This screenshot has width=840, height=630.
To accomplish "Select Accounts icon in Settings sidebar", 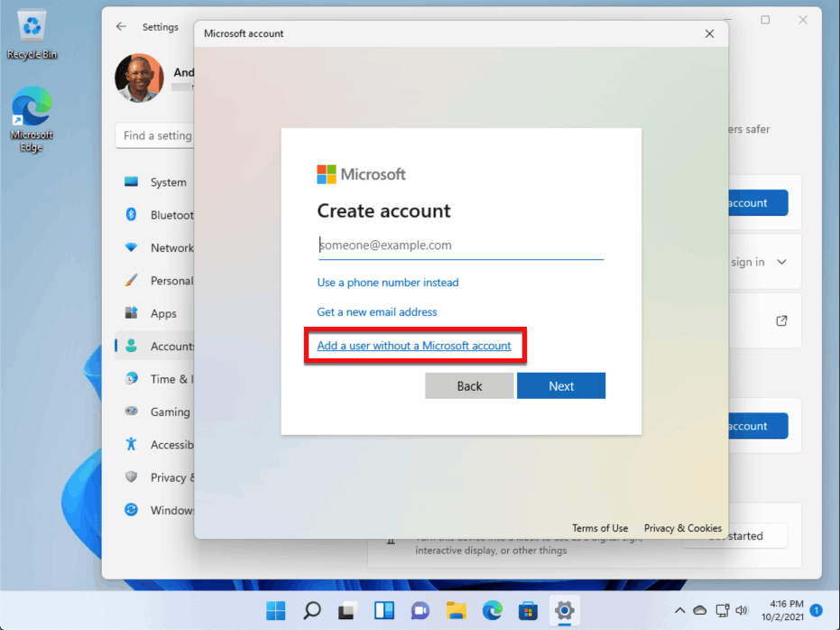I will tap(131, 346).
